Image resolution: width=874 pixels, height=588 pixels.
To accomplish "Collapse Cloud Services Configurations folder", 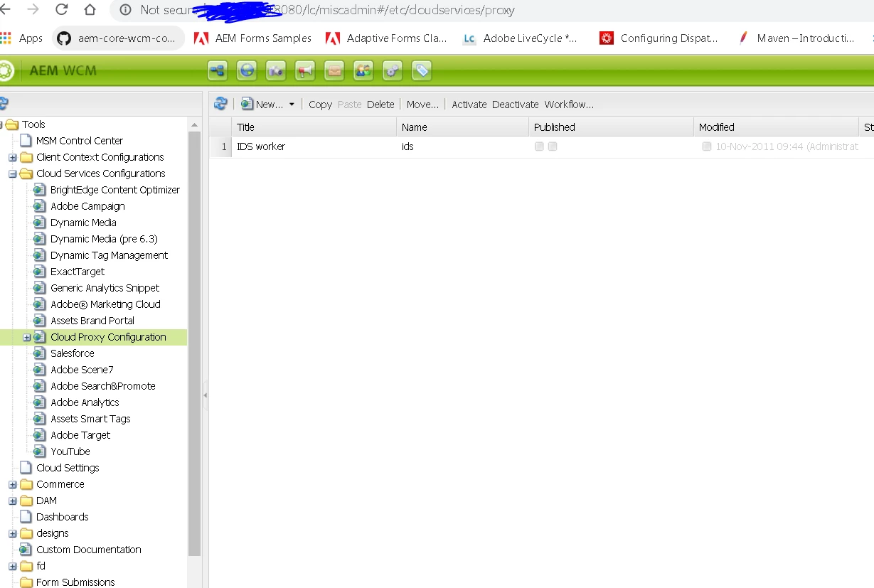I will point(12,173).
